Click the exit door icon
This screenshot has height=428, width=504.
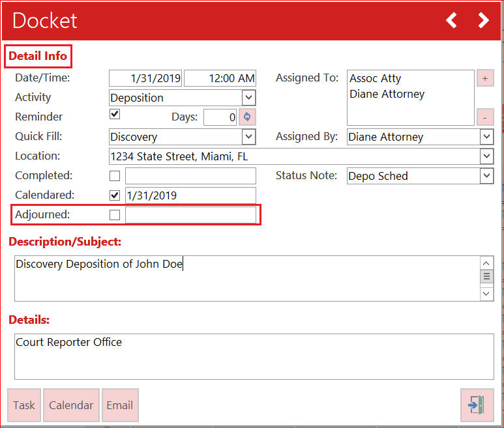coord(477,405)
